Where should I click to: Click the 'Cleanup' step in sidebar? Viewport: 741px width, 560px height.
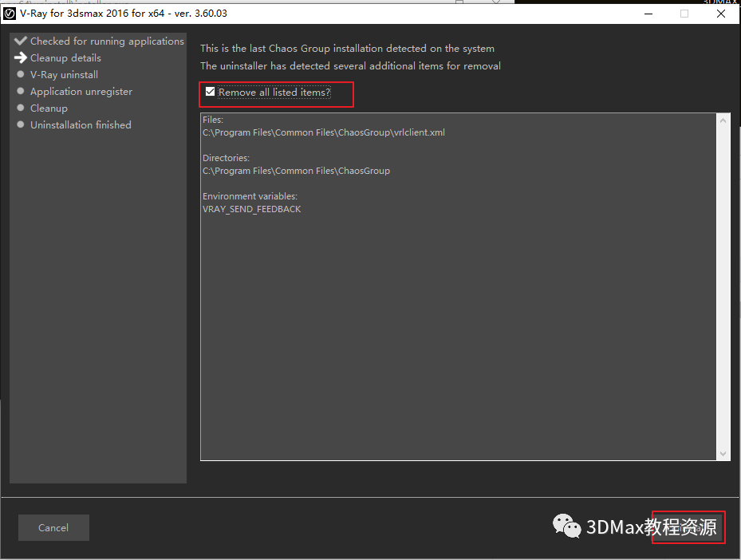[x=49, y=108]
